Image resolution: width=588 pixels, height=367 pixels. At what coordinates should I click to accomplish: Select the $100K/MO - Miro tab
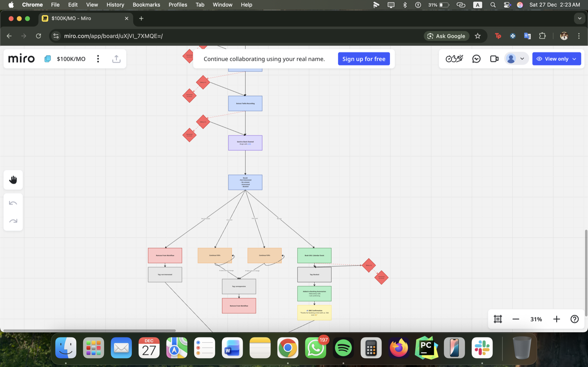86,18
